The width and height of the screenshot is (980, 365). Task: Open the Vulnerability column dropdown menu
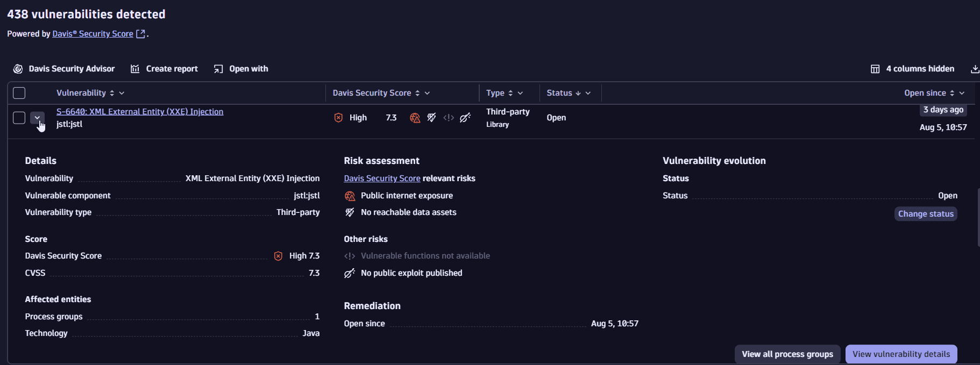(122, 93)
